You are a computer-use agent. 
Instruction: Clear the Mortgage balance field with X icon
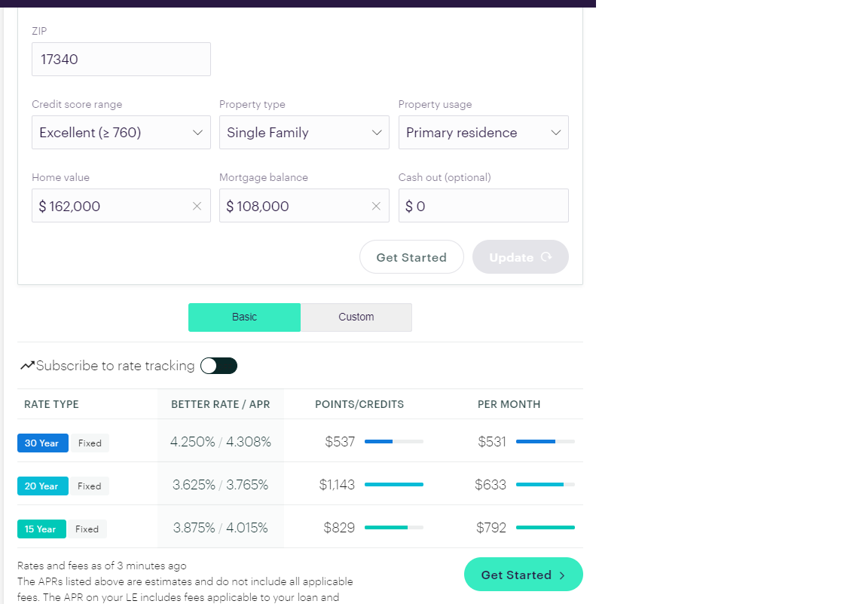coord(376,206)
